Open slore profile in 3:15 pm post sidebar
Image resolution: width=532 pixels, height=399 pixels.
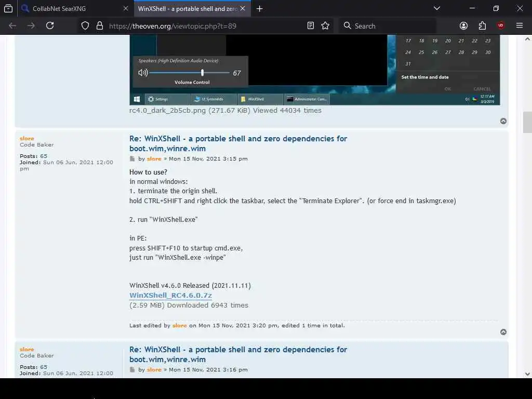click(27, 138)
